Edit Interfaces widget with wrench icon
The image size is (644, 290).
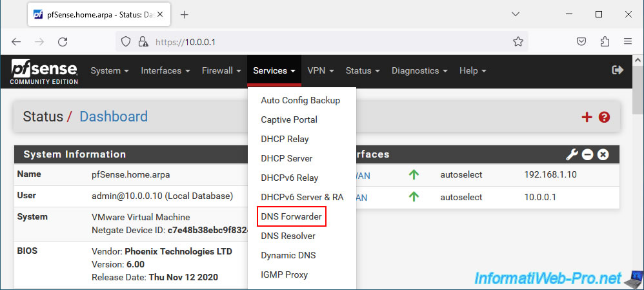click(572, 154)
